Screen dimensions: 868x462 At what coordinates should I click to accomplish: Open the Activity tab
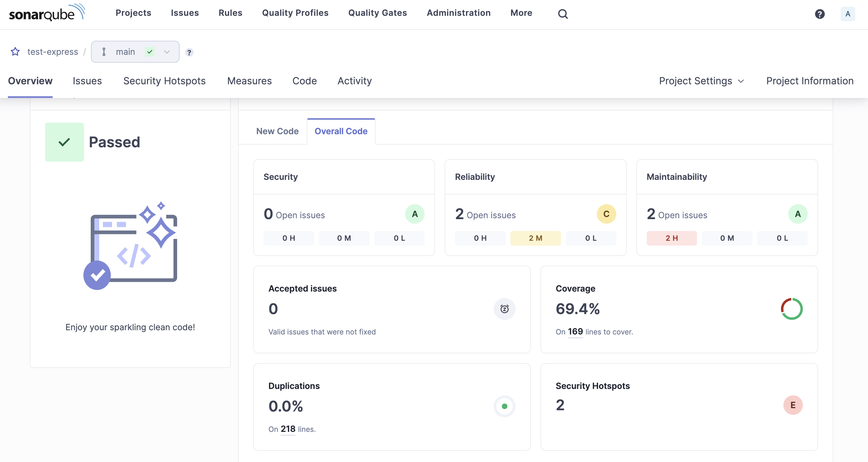tap(355, 81)
